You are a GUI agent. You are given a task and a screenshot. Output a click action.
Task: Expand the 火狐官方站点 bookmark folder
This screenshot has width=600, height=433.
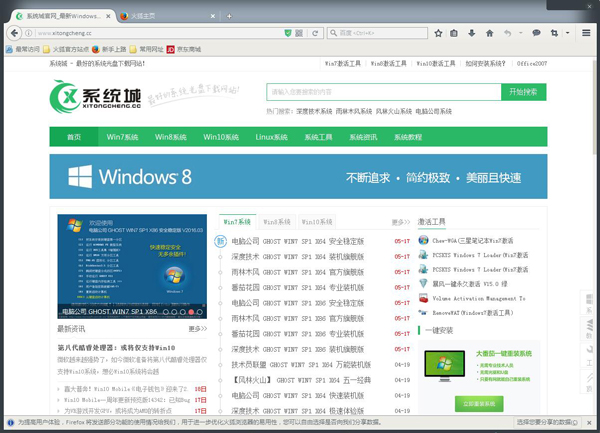coord(66,49)
